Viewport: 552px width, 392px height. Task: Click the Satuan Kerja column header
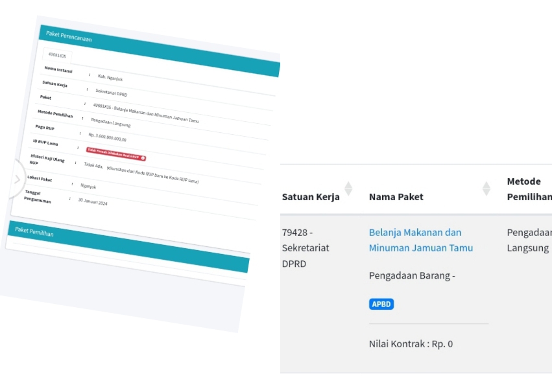click(x=311, y=197)
